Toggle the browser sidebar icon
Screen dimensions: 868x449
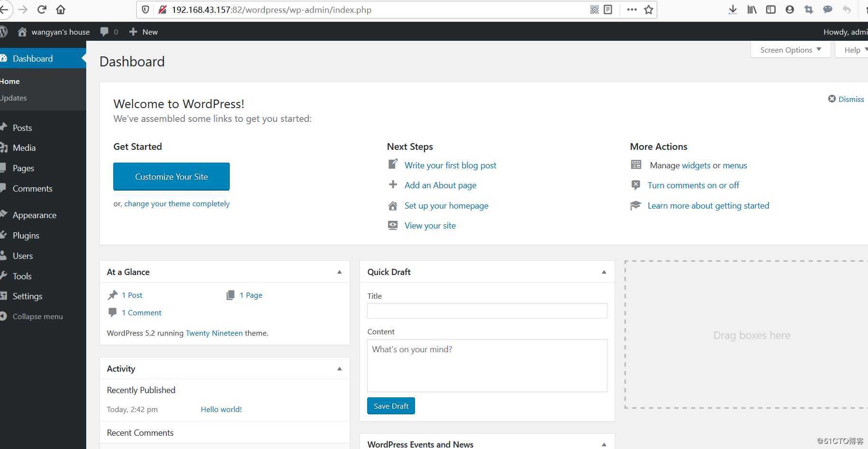coord(771,9)
